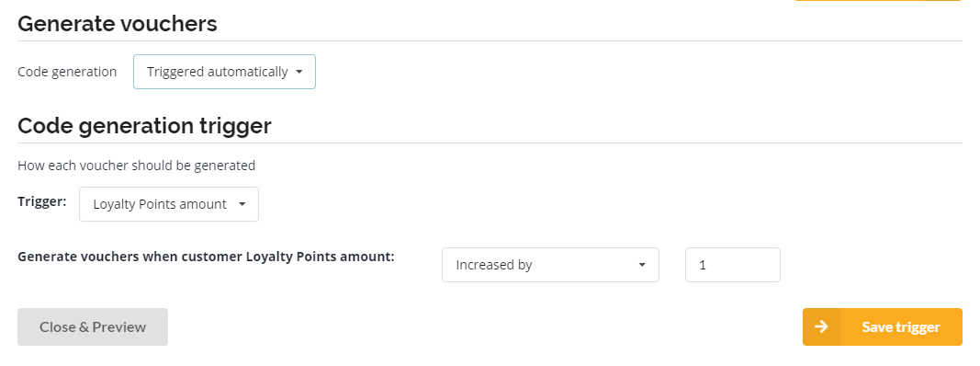Expand the Trigger dropdown showing Loyalty Points amount

169,204
